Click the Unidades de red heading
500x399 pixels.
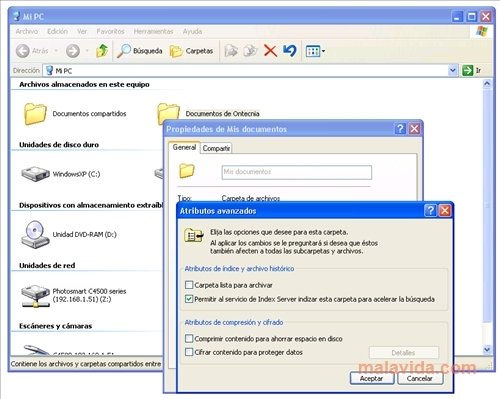[x=47, y=265]
